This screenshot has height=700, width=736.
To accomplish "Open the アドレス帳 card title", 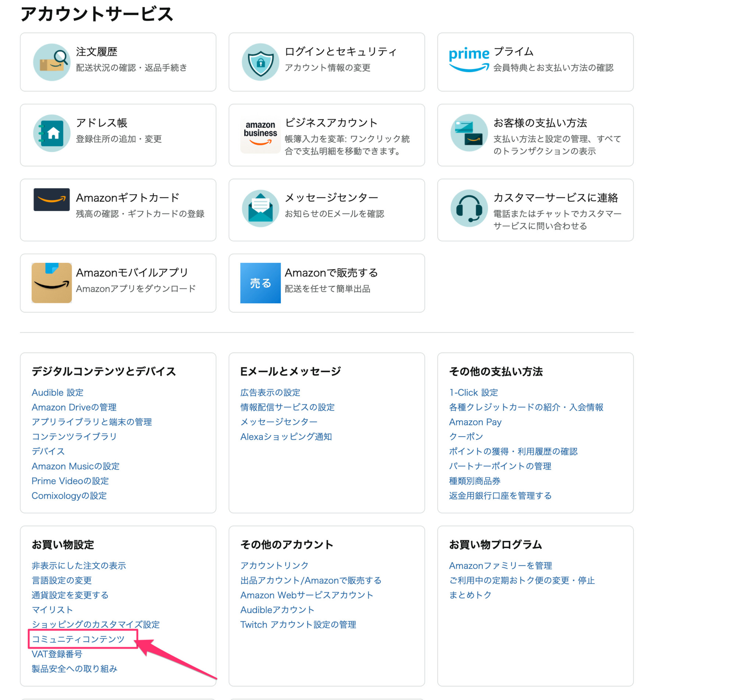I will pos(102,123).
